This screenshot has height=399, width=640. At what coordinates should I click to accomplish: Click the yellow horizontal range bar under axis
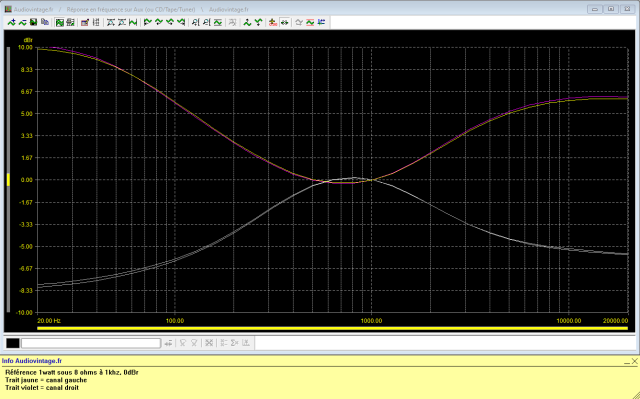332,328
